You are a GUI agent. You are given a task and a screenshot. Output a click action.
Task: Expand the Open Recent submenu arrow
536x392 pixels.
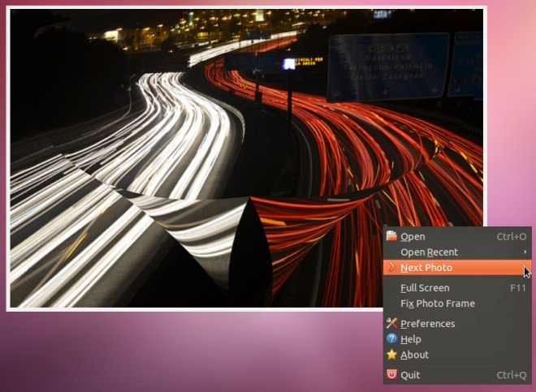coord(525,252)
